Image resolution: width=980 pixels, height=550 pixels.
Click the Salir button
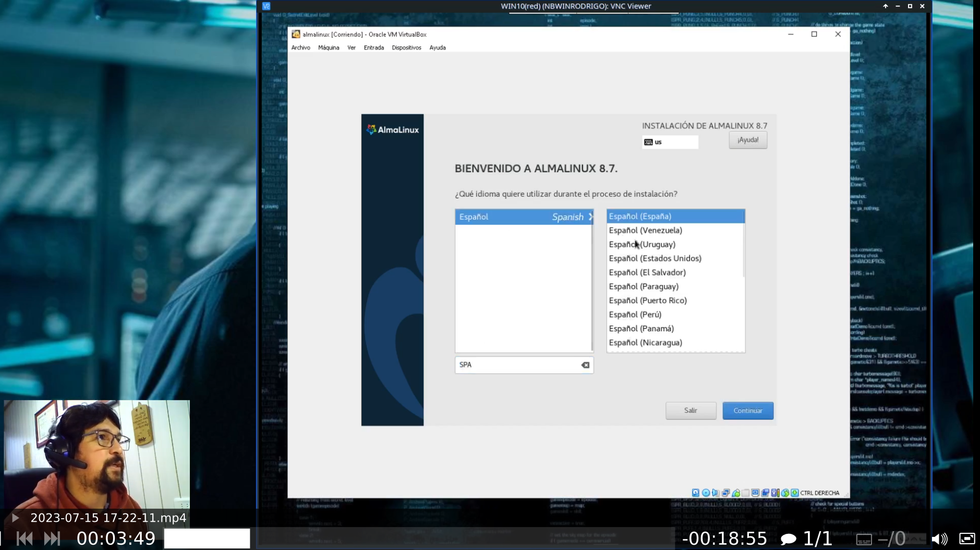click(691, 411)
